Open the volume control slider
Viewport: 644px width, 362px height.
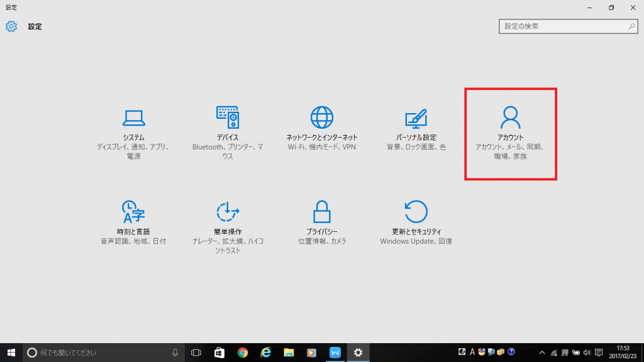pos(586,353)
